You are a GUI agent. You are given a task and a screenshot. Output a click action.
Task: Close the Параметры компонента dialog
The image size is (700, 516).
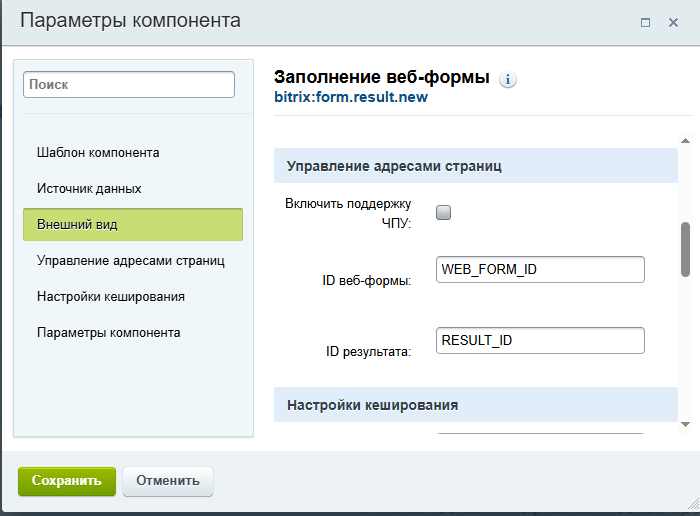pyautogui.click(x=673, y=22)
